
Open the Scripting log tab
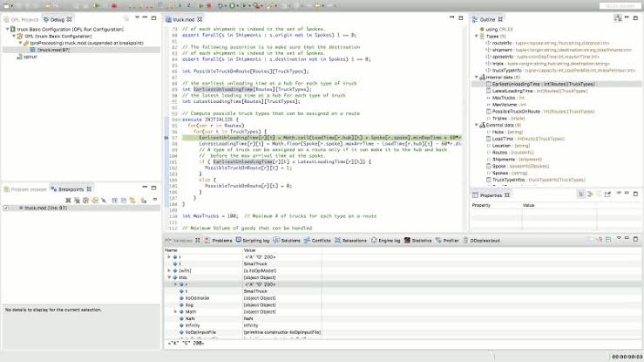click(x=253, y=241)
